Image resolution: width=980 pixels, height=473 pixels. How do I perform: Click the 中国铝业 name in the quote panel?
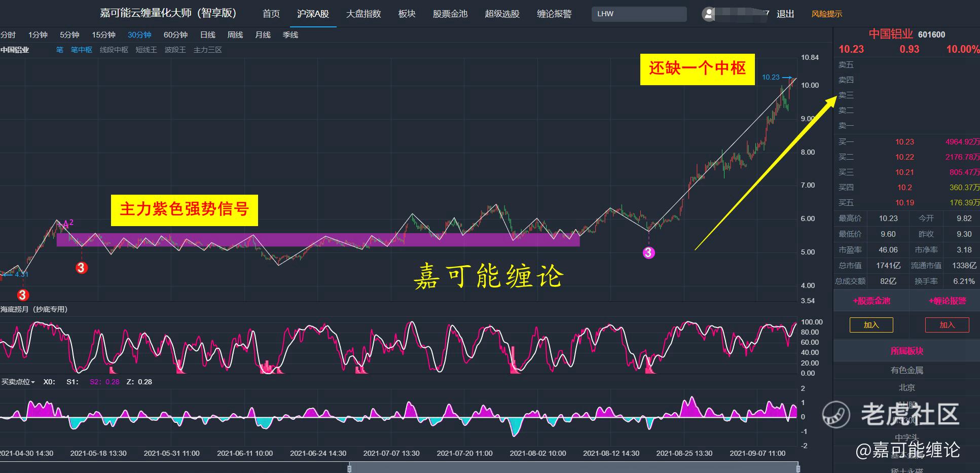pyautogui.click(x=891, y=34)
